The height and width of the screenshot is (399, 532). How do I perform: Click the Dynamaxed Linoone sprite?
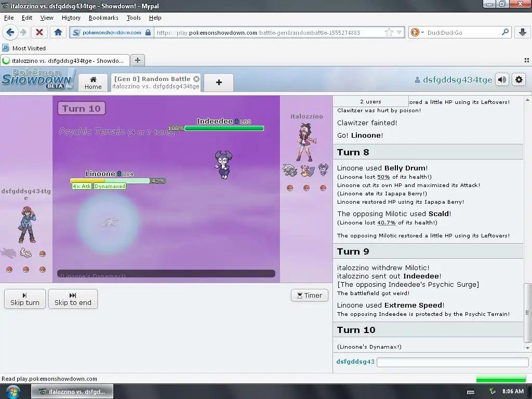click(109, 222)
